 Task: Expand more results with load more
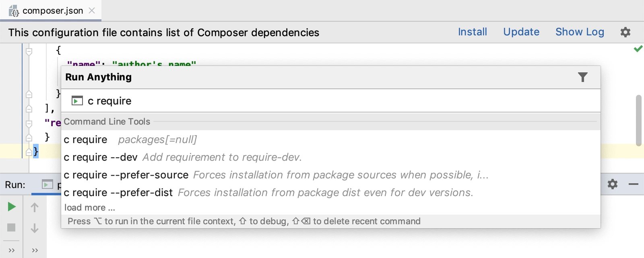coord(89,207)
